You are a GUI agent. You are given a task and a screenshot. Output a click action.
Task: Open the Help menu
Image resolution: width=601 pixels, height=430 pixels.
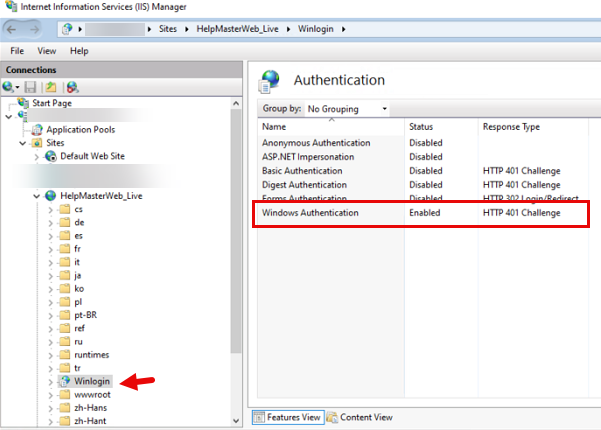pyautogui.click(x=79, y=51)
